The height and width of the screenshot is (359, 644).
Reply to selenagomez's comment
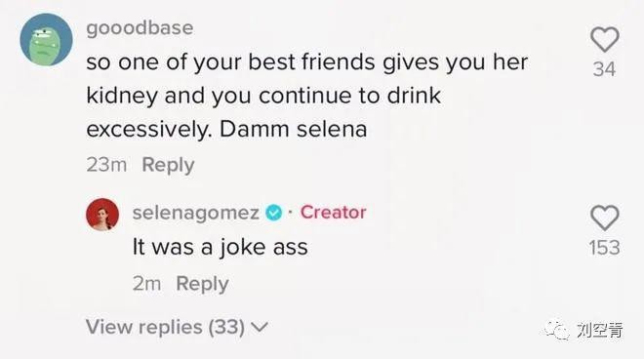click(x=202, y=284)
